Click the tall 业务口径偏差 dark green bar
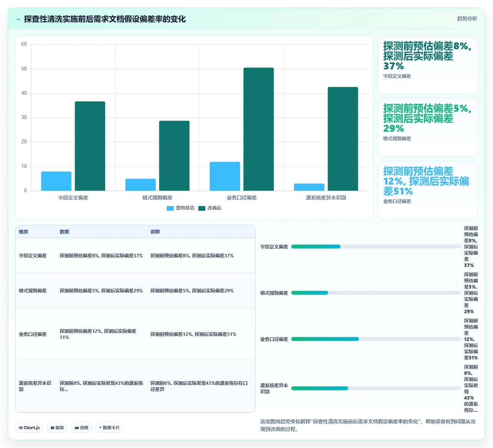Screen dimensions: 493x448 pos(258,129)
